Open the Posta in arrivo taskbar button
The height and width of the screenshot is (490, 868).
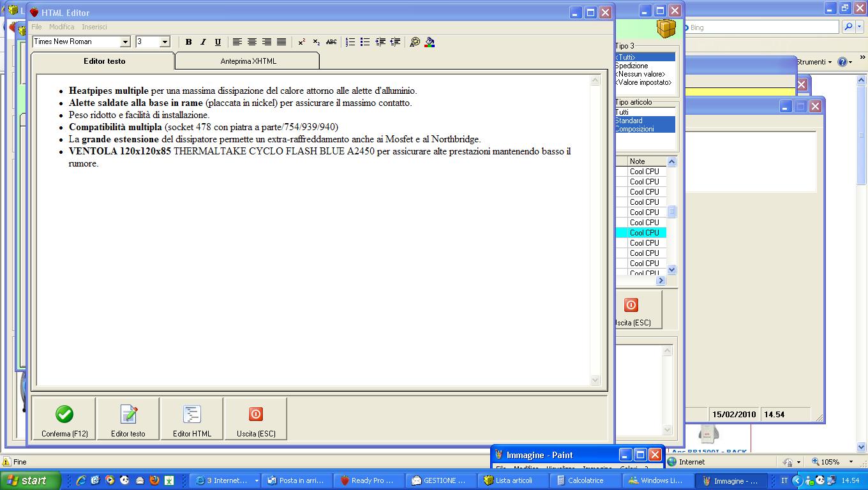click(x=296, y=480)
